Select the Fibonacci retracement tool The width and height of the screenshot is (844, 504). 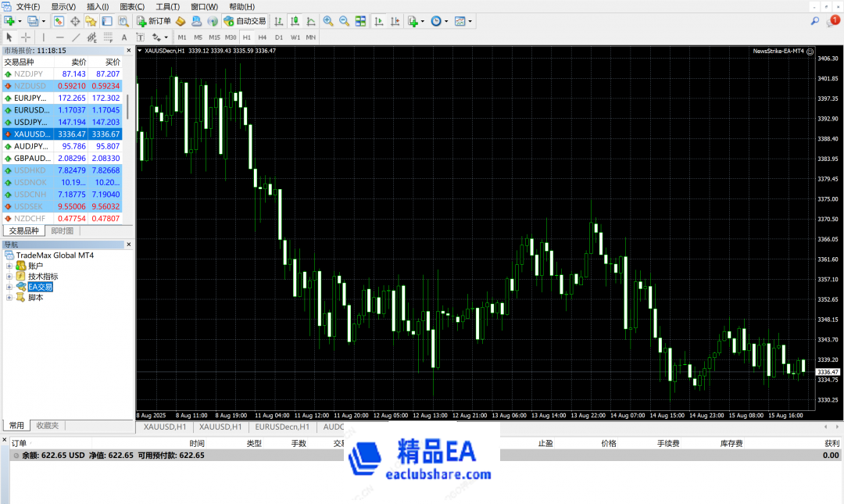108,38
